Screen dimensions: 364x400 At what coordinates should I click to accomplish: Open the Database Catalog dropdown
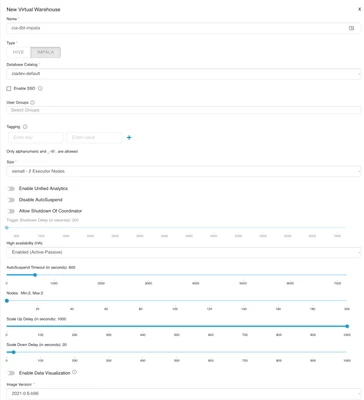click(184, 74)
